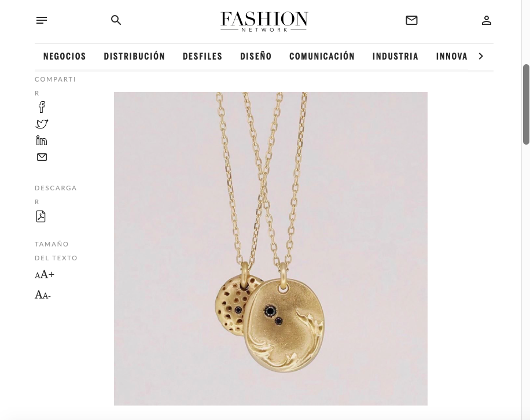Download the article as PDF
This screenshot has height=420, width=530.
[x=41, y=216]
